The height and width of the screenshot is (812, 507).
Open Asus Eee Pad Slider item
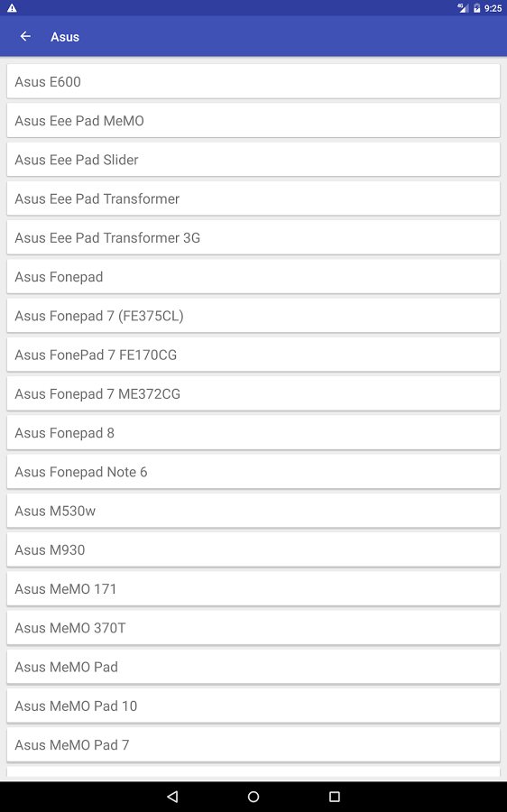[253, 160]
